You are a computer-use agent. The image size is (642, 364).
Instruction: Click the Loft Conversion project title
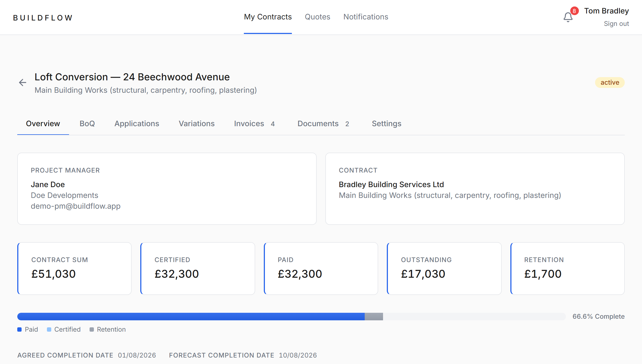tap(132, 77)
